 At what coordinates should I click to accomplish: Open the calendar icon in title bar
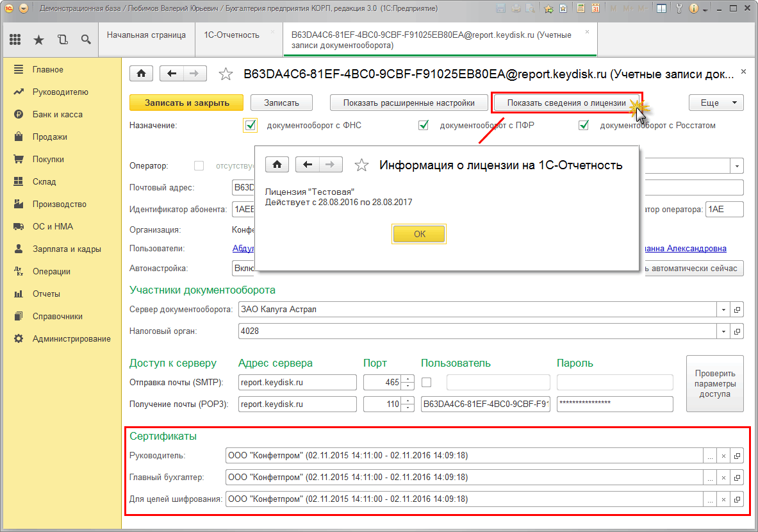595,9
